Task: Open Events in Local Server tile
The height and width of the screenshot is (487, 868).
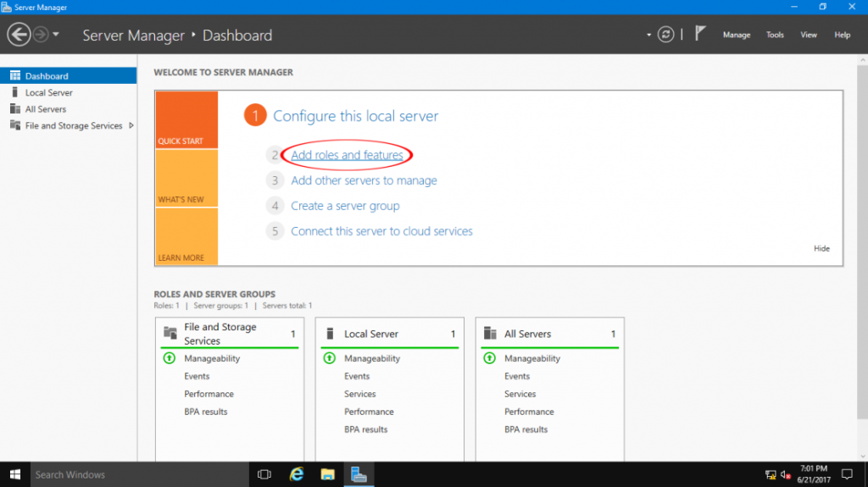Action: tap(357, 376)
